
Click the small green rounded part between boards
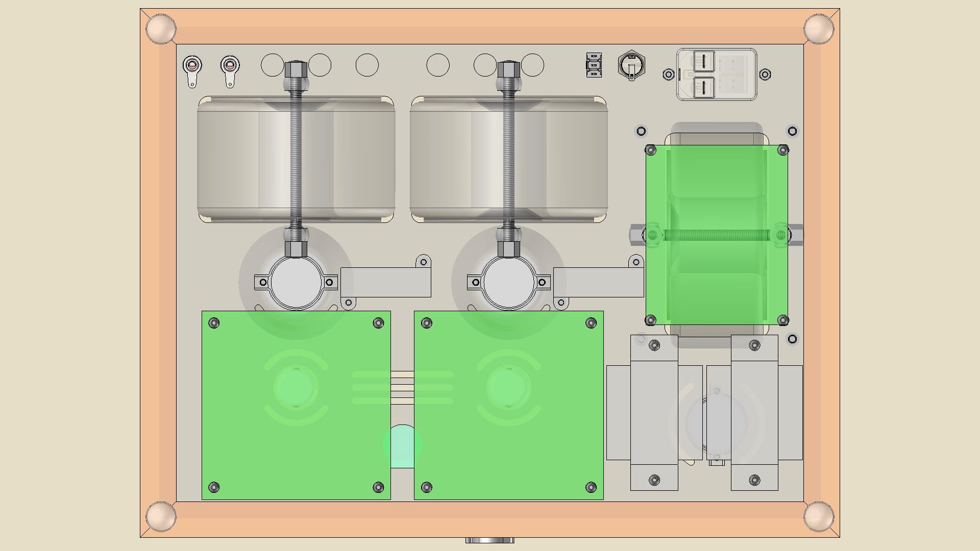click(x=403, y=446)
